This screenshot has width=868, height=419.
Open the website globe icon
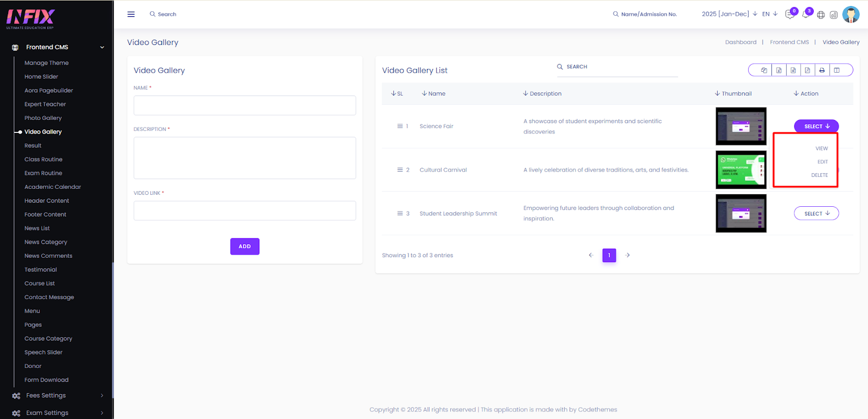pyautogui.click(x=821, y=15)
